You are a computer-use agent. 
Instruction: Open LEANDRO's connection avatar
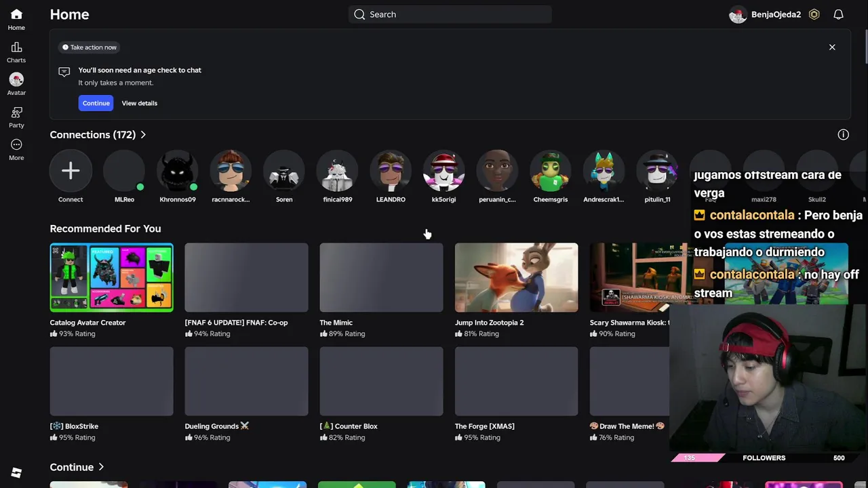tap(391, 171)
